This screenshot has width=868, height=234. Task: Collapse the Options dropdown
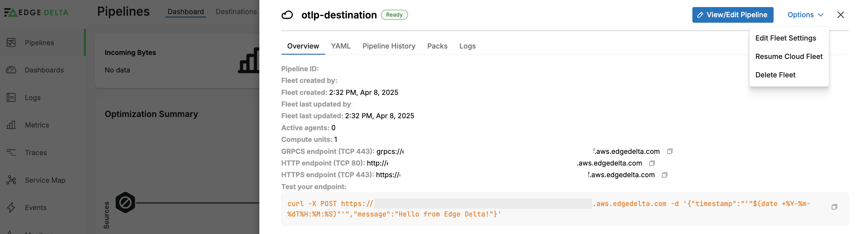coord(805,15)
